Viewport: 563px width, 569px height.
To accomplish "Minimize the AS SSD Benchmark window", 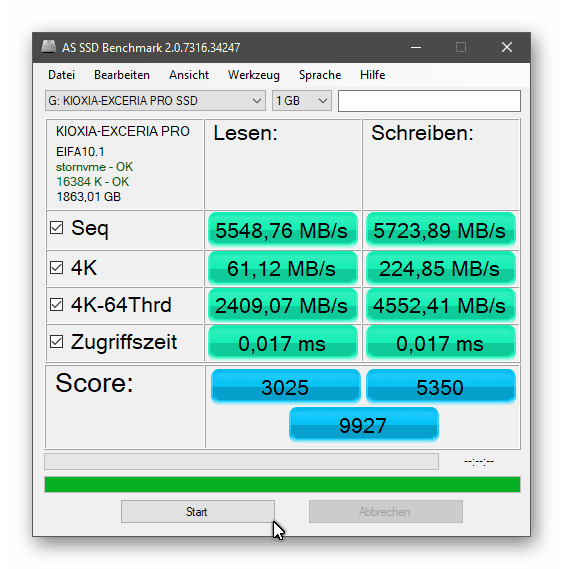I will coord(416,47).
